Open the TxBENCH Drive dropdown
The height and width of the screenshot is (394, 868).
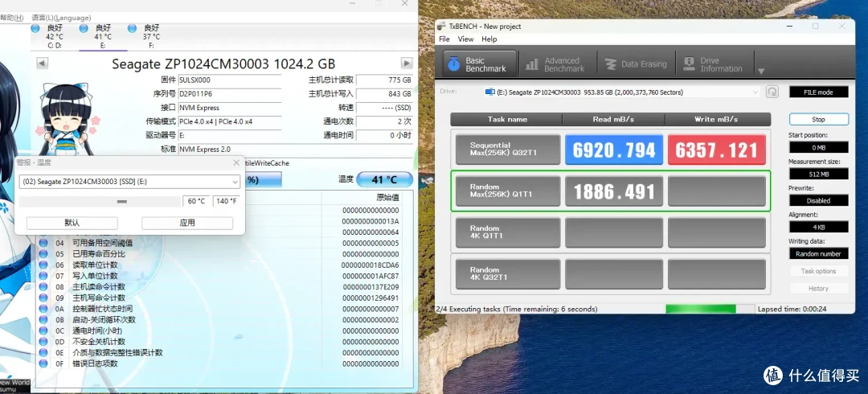[x=622, y=92]
